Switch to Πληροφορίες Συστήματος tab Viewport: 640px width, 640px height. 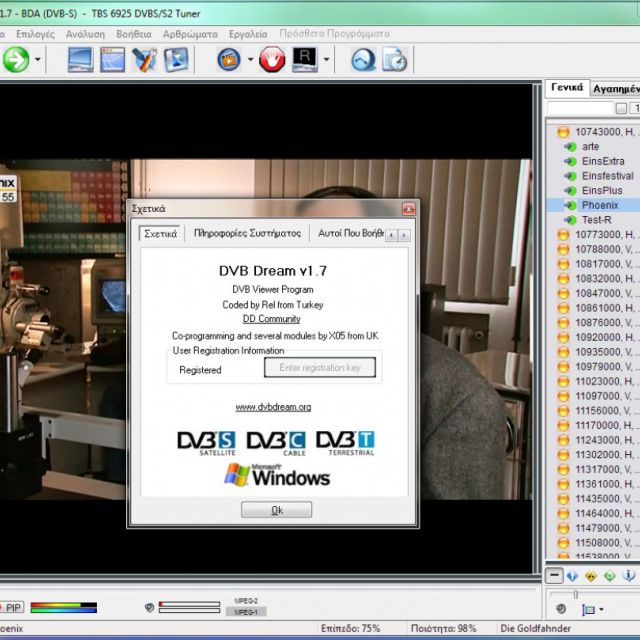tap(247, 233)
